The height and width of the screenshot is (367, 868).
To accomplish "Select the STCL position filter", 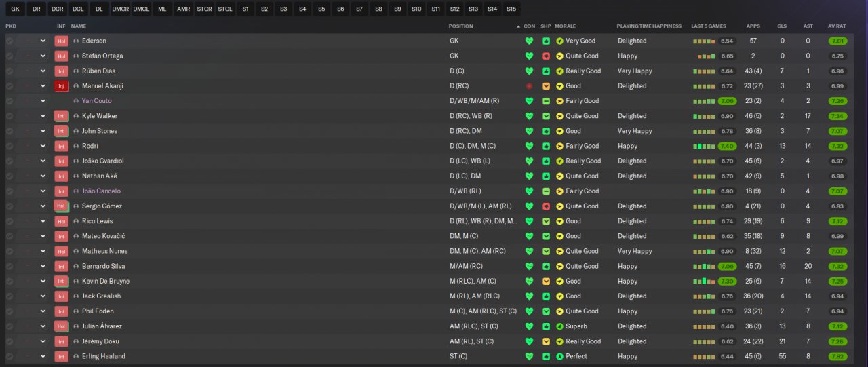I will coord(225,9).
